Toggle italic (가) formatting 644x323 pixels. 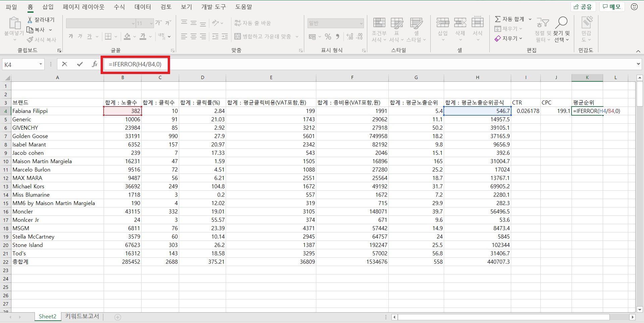tap(80, 36)
